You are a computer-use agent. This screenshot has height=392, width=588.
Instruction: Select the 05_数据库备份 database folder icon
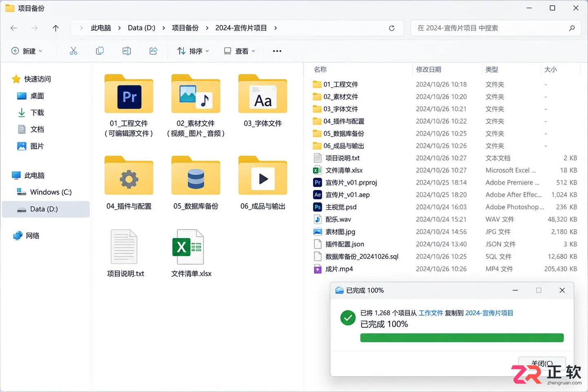coord(196,175)
